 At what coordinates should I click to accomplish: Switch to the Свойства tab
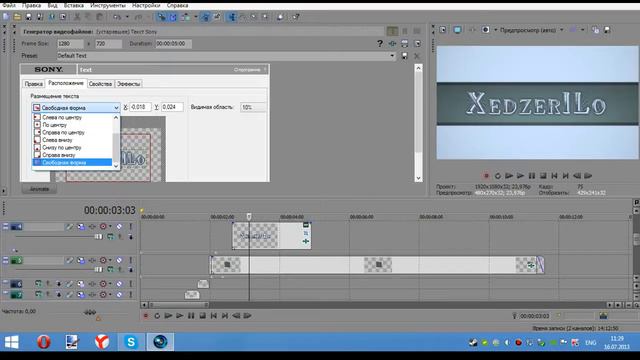(100, 84)
